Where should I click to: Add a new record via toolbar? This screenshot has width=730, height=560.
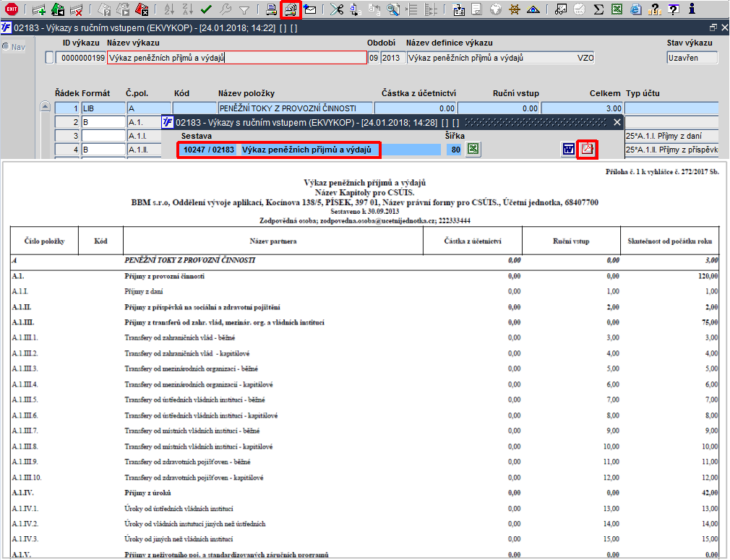[x=39, y=10]
